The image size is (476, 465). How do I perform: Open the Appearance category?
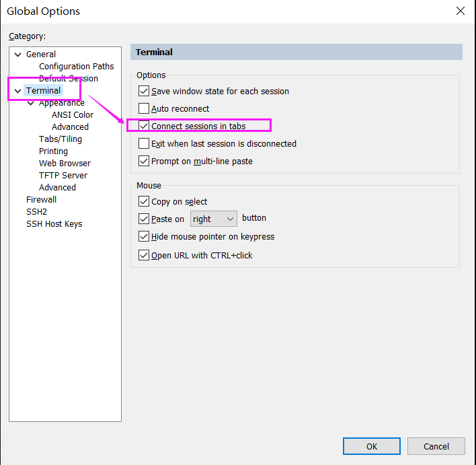pyautogui.click(x=62, y=103)
